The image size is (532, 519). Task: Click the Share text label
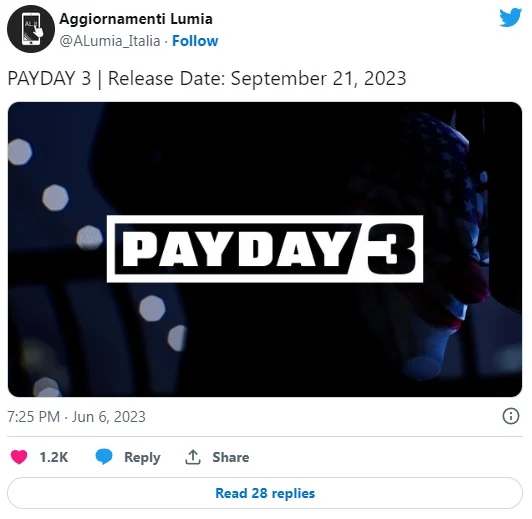click(x=231, y=457)
